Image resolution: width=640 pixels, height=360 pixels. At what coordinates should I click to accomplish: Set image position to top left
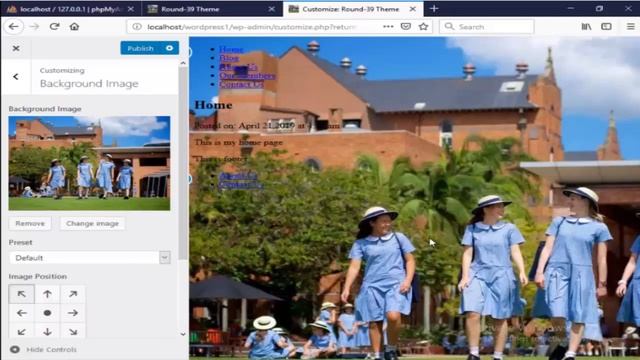pyautogui.click(x=22, y=294)
